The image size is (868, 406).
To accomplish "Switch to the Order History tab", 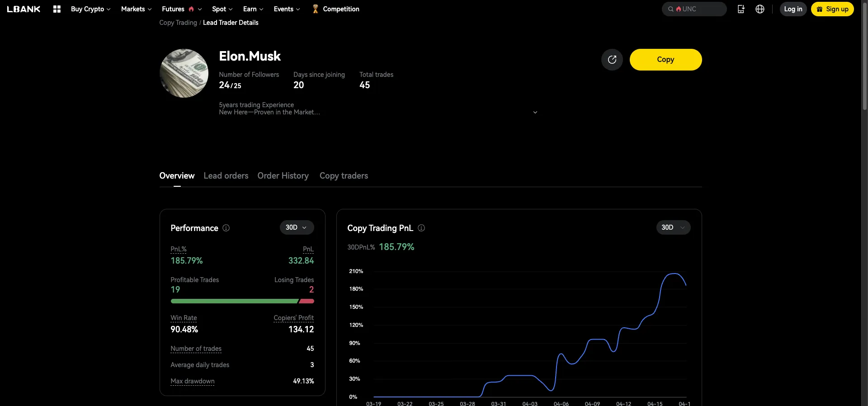I will pyautogui.click(x=283, y=175).
